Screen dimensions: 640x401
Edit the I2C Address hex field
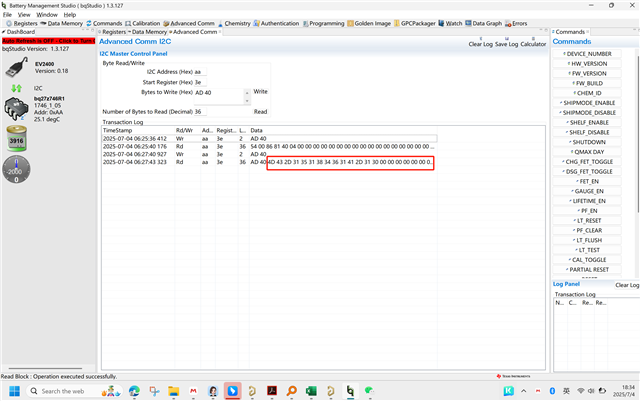200,72
